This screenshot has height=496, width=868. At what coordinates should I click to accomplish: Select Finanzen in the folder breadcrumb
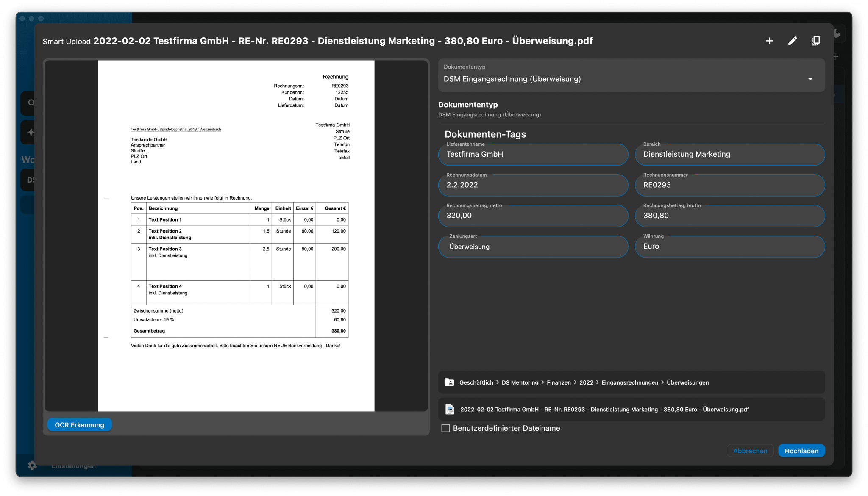(559, 382)
